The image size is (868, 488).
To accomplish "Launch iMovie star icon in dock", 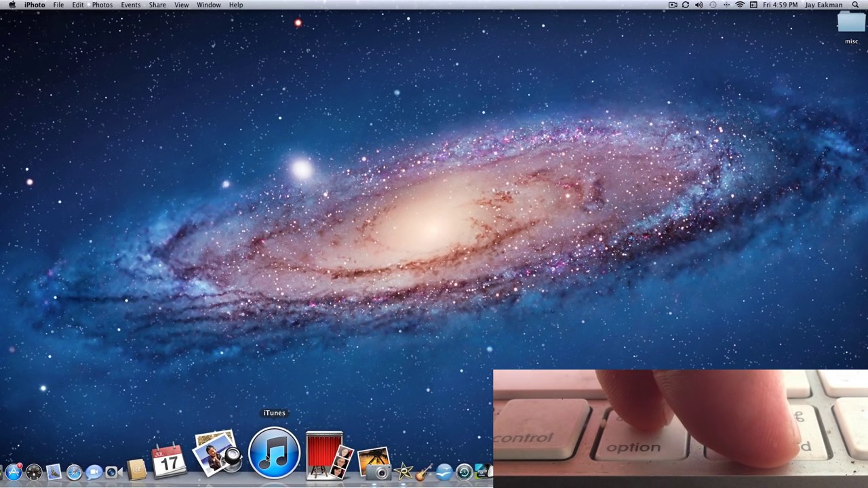I will 405,471.
